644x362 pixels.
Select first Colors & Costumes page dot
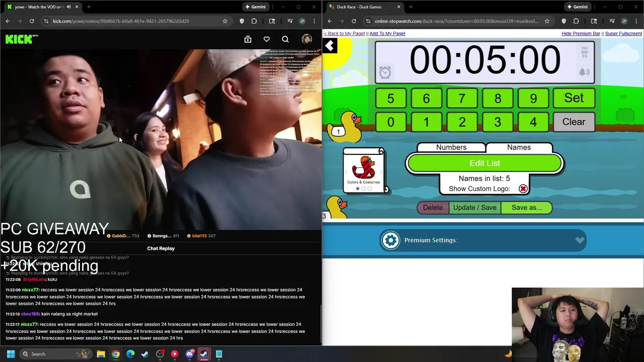[x=358, y=189]
